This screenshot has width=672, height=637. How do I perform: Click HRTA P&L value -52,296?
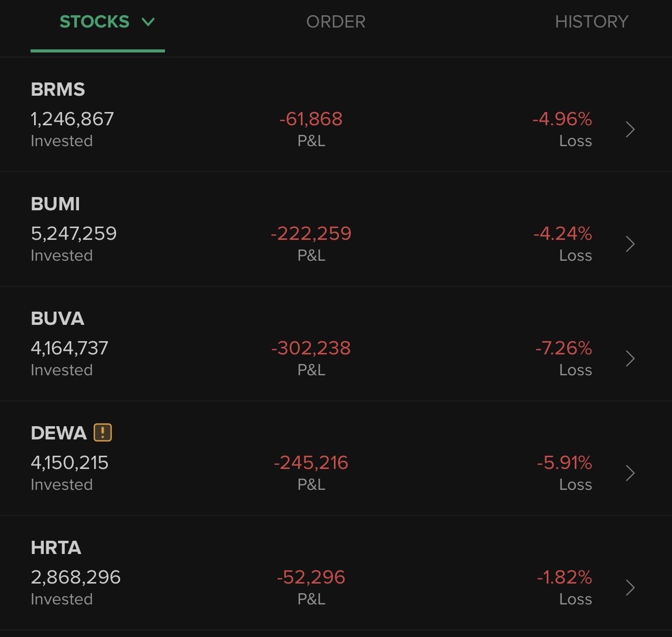(x=311, y=577)
